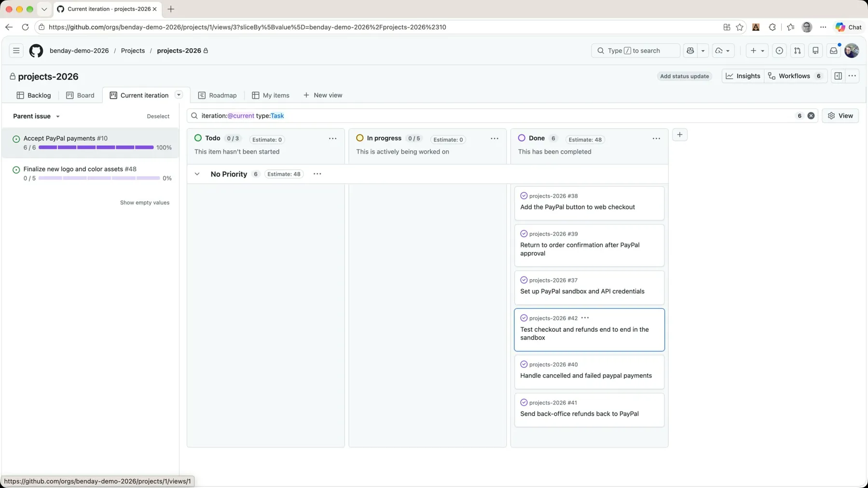The width and height of the screenshot is (868, 488).
Task: Open the Create new plus dropdown
Action: (x=757, y=51)
